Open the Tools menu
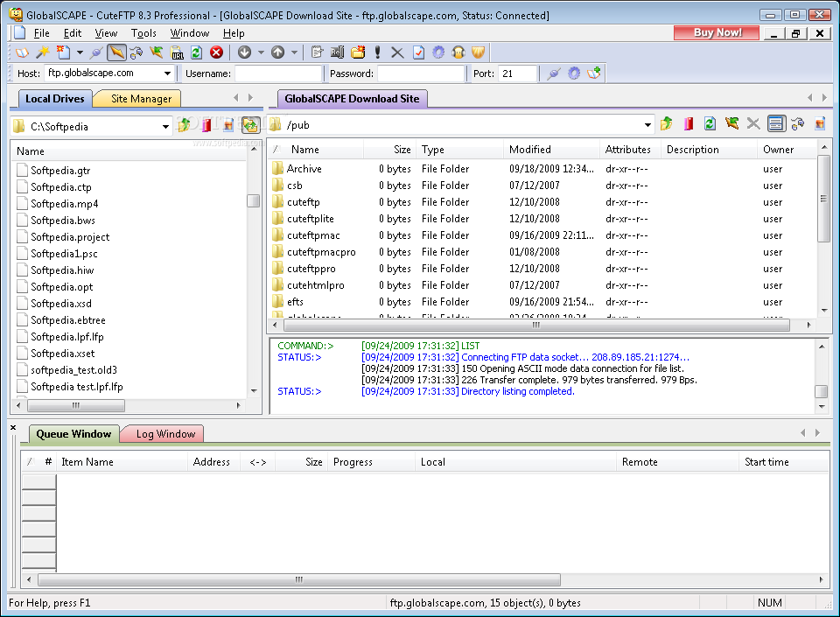 [x=143, y=33]
